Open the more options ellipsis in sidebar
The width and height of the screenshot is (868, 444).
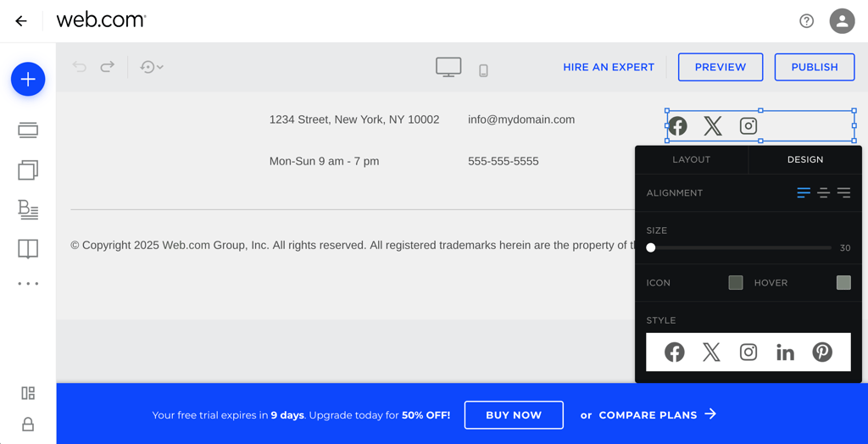coord(28,284)
